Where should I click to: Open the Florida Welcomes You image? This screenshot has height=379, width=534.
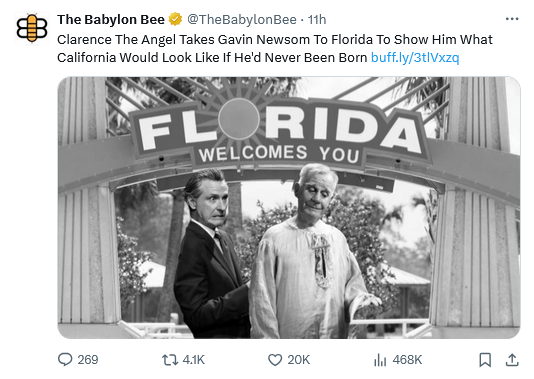click(x=289, y=207)
